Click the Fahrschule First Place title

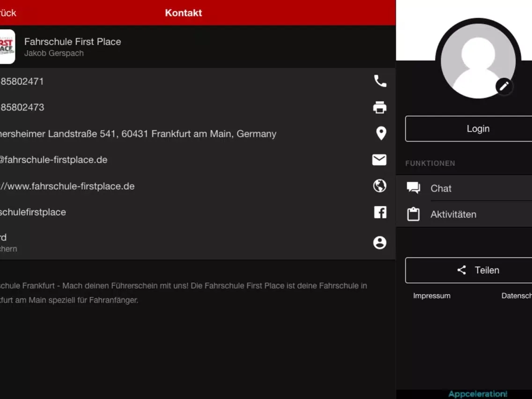pyautogui.click(x=73, y=42)
